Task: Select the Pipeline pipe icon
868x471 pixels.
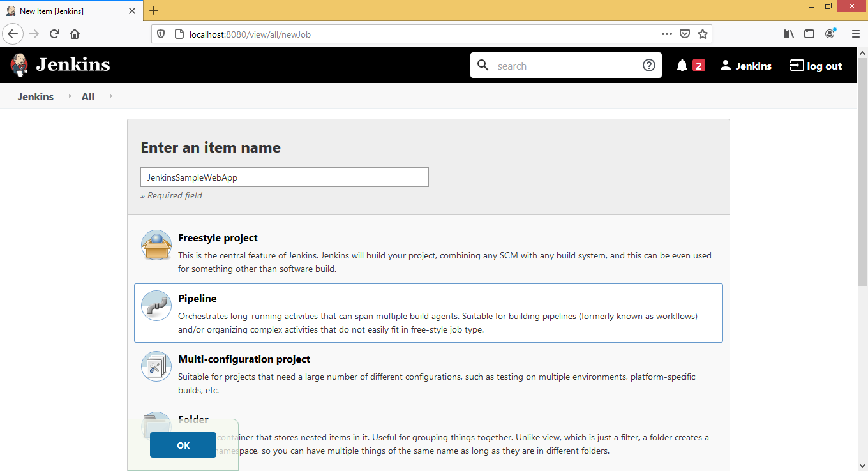Action: pos(156,306)
